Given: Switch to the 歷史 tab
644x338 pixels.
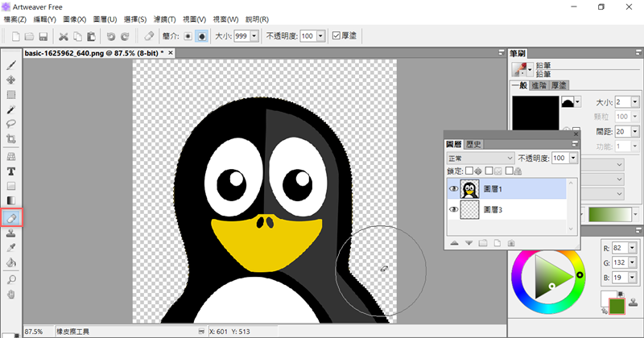Looking at the screenshot, I should pyautogui.click(x=473, y=144).
